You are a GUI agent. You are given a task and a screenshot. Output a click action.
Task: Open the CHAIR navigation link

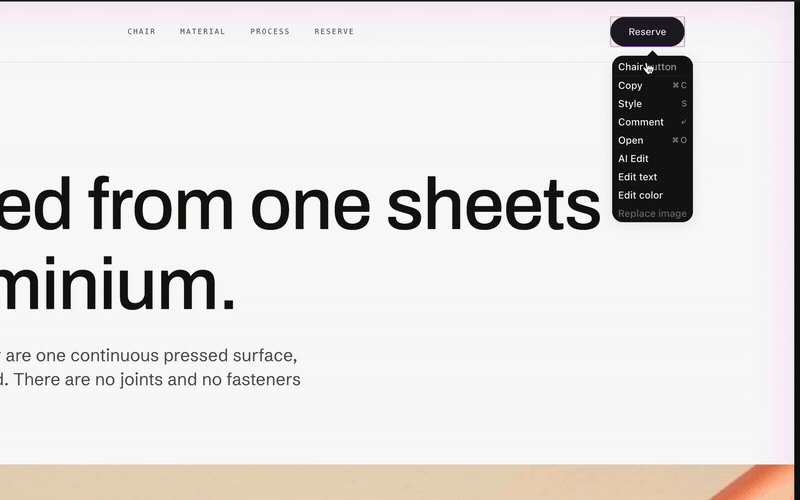pos(141,32)
